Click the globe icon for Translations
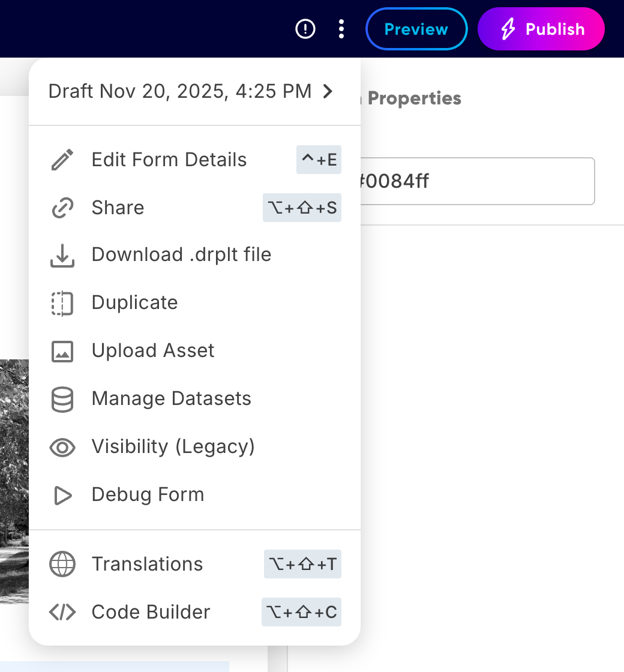 62,564
